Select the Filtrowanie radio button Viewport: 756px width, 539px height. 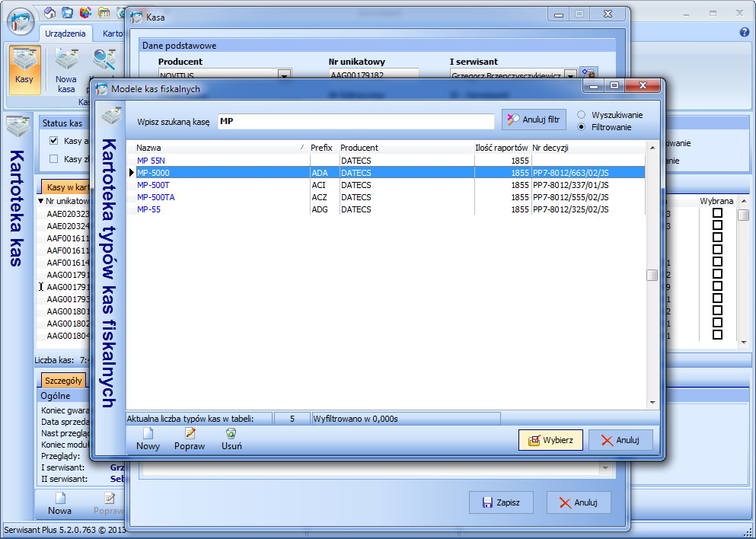tap(582, 127)
